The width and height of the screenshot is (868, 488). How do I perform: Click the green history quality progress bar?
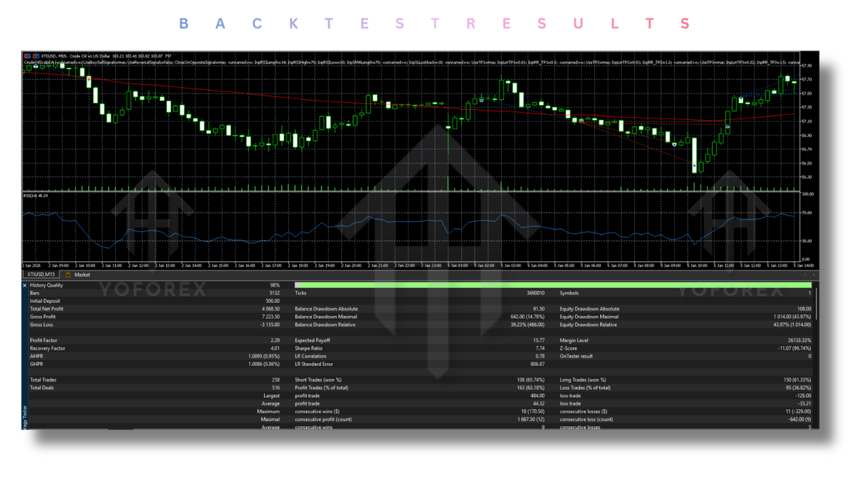(x=407, y=285)
